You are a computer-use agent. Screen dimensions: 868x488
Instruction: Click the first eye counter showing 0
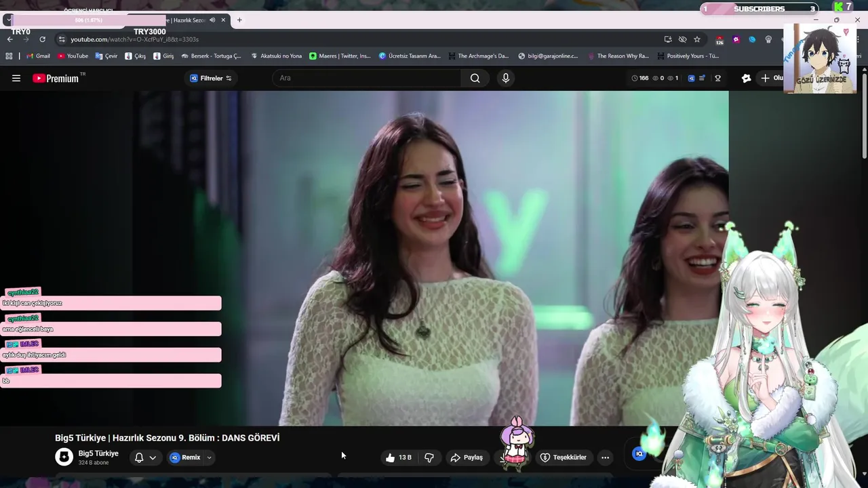[x=658, y=78]
